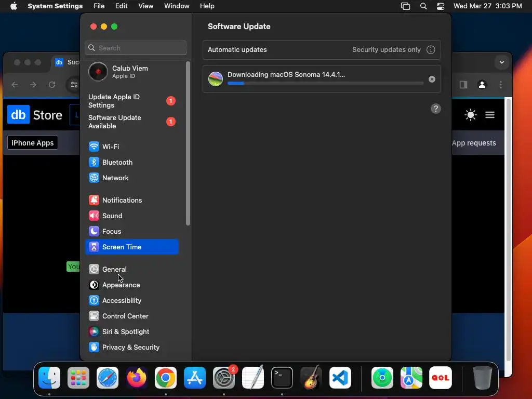Click App requests link in browser
This screenshot has width=532, height=399.
tap(474, 143)
